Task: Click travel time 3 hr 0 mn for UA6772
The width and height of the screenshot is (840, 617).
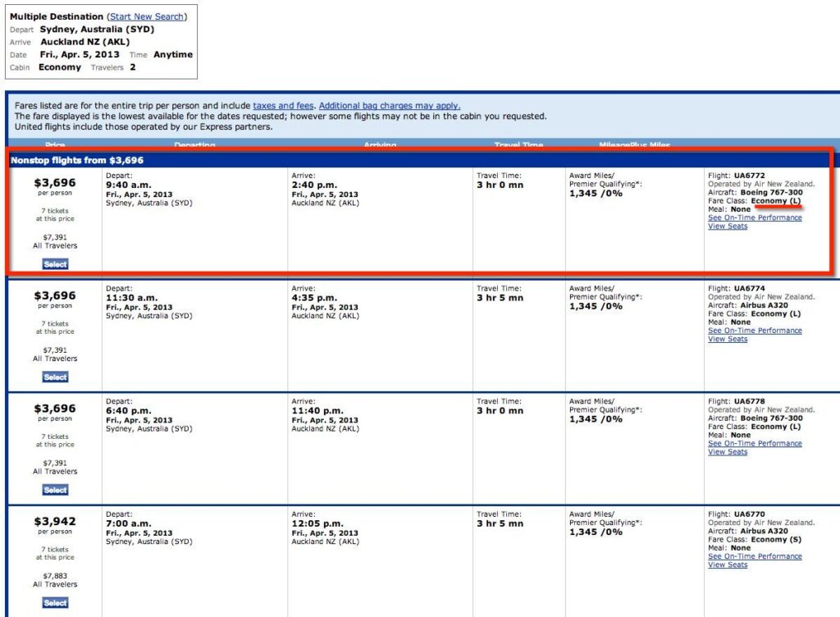Action: (500, 185)
